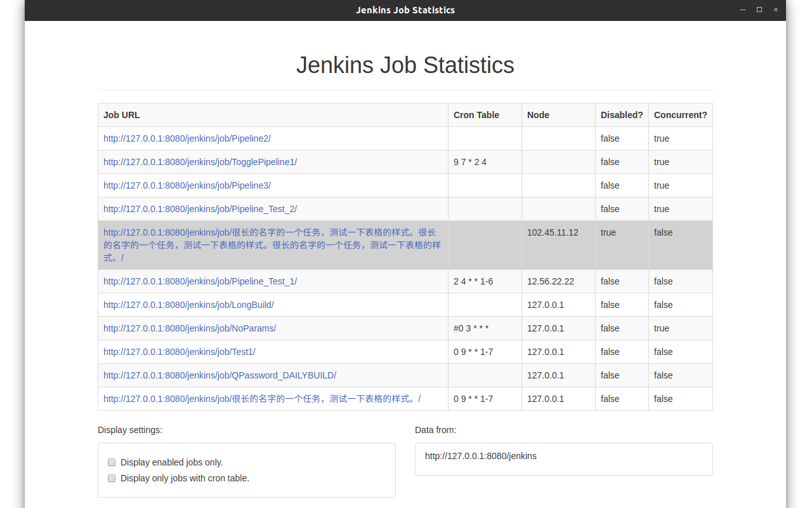Click Disabled value 'true' in highlighted row
This screenshot has height=508, width=812.
click(x=608, y=232)
